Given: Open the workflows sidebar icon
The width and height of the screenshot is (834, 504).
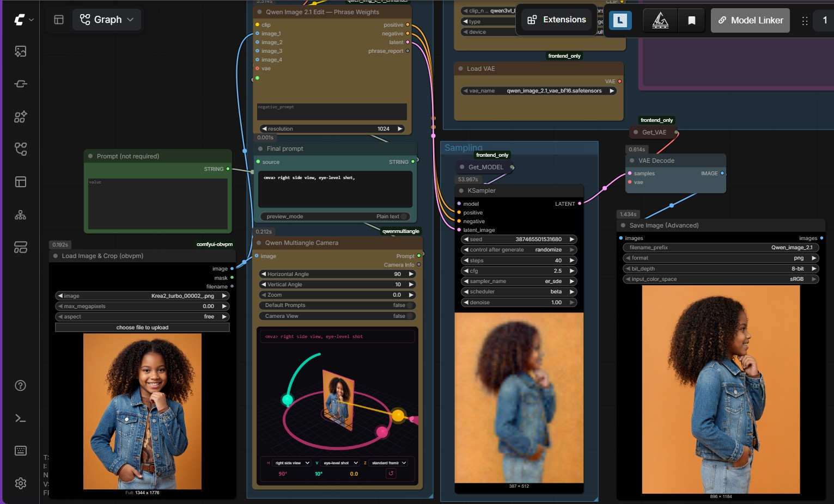Looking at the screenshot, I should [x=21, y=149].
